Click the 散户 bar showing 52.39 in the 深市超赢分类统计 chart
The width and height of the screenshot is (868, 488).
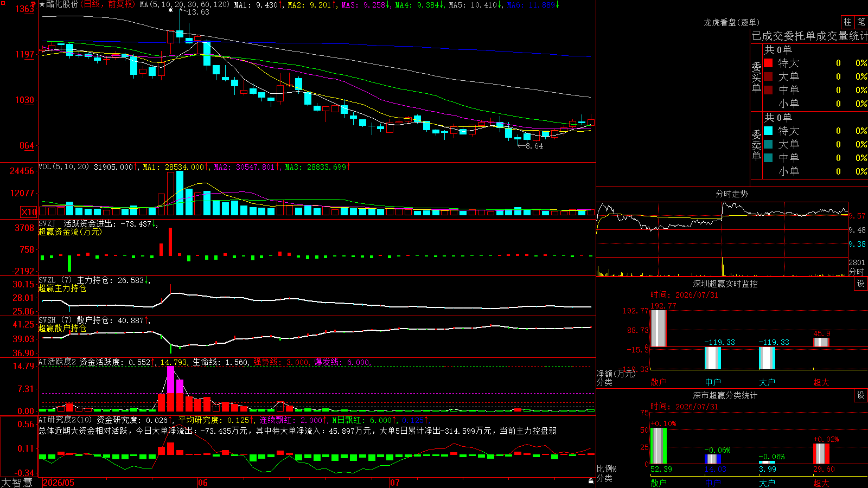tap(659, 446)
